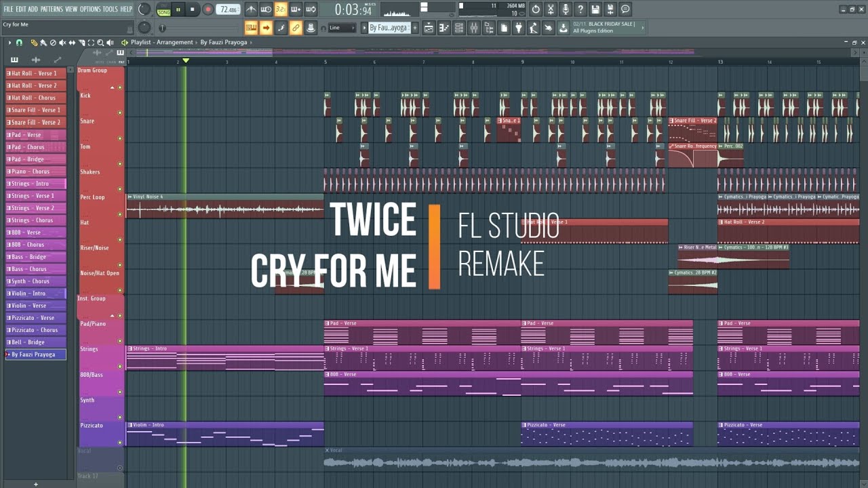Screen dimensions: 868x488
Task: Open the ADD menu
Action: (33, 9)
